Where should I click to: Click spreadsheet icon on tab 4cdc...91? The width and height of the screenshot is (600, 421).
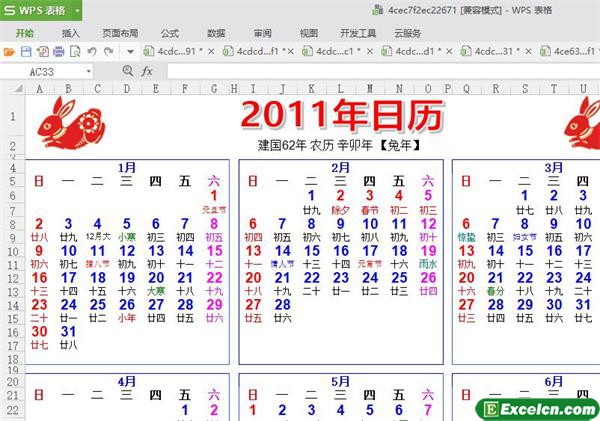click(148, 51)
